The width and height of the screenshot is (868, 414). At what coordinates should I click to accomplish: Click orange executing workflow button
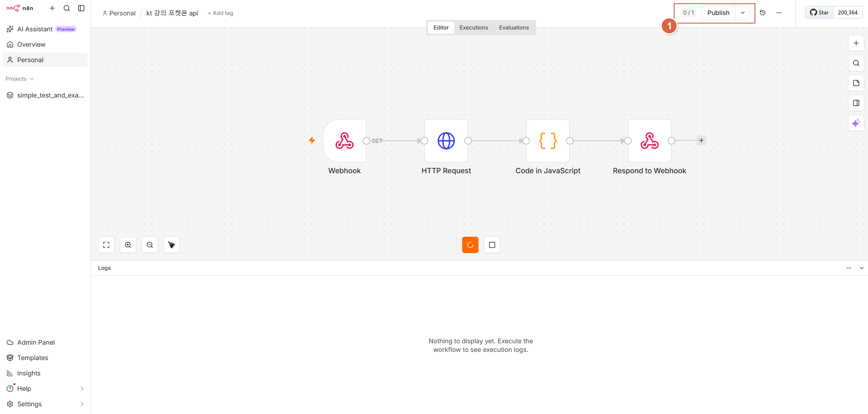(470, 245)
